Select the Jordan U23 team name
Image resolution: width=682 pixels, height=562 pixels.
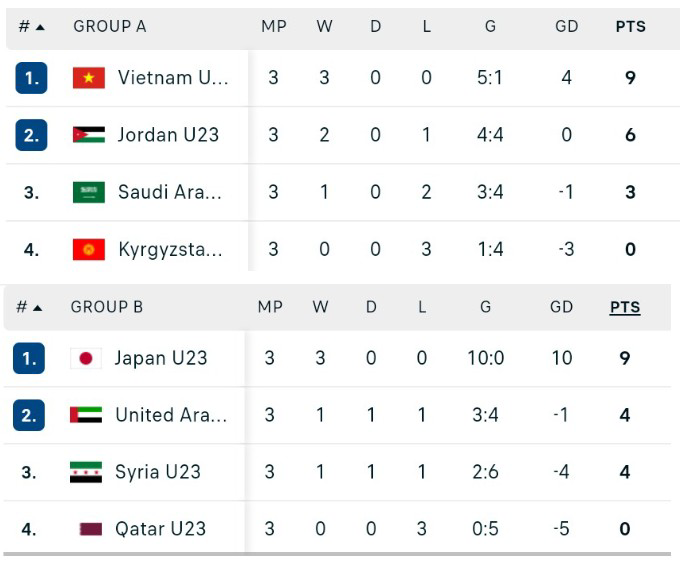168,135
